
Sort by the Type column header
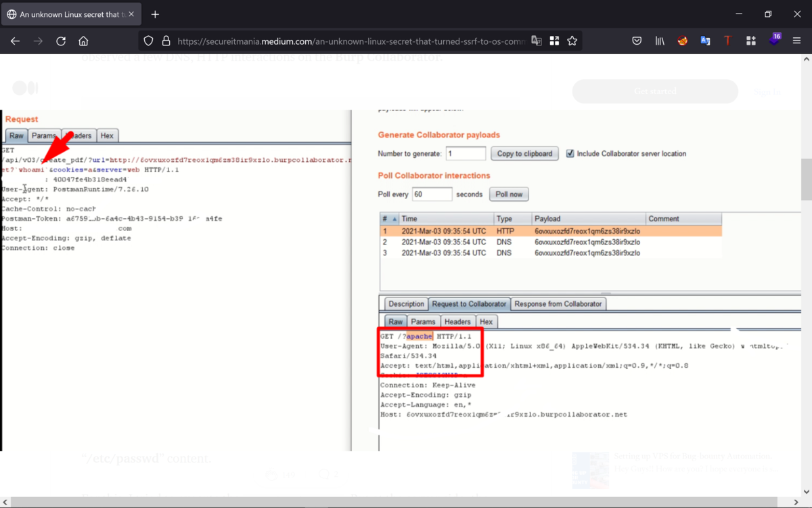512,219
